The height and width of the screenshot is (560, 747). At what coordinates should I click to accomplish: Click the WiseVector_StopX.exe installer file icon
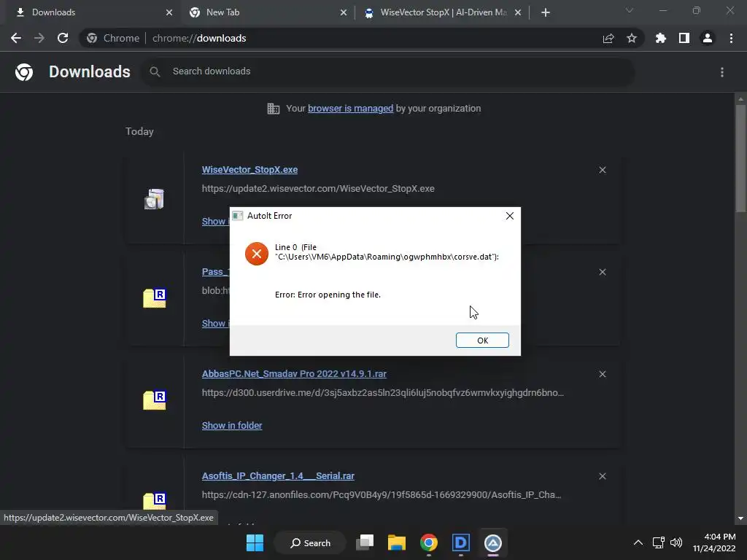[x=154, y=198]
